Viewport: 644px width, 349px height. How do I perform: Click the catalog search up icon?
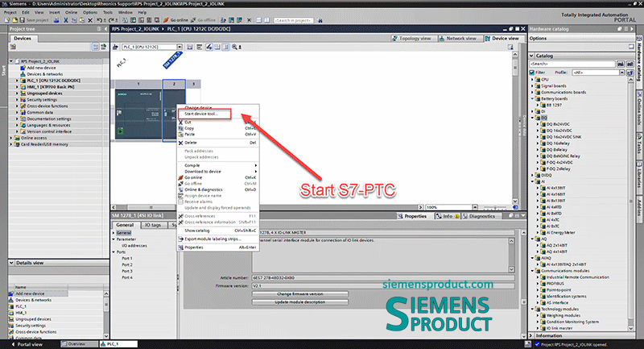[630, 64]
